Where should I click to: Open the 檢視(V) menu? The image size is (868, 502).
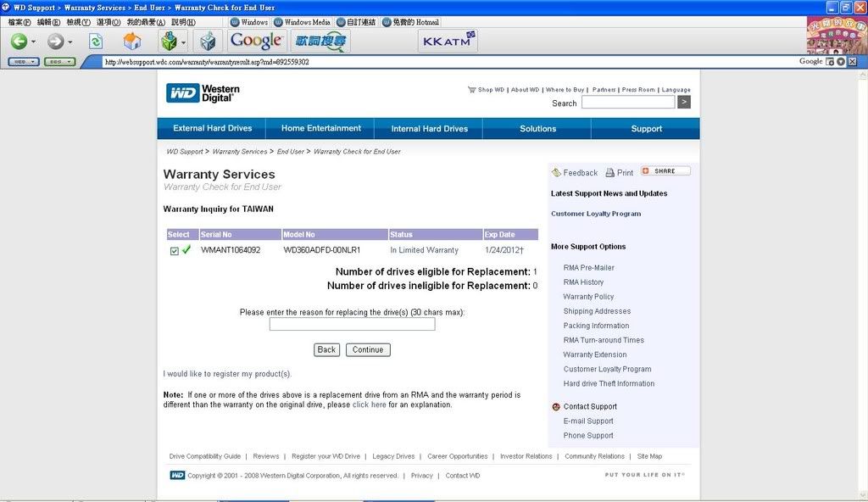tap(78, 22)
